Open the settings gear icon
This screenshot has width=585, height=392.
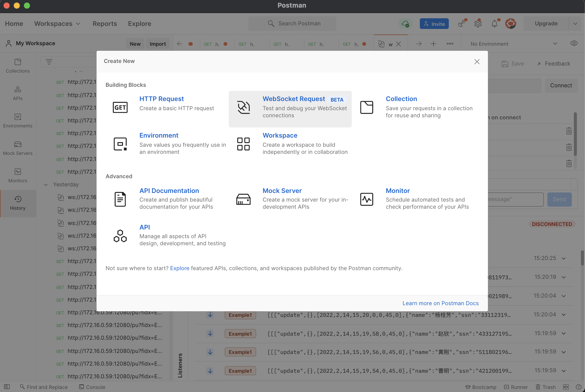pyautogui.click(x=478, y=24)
